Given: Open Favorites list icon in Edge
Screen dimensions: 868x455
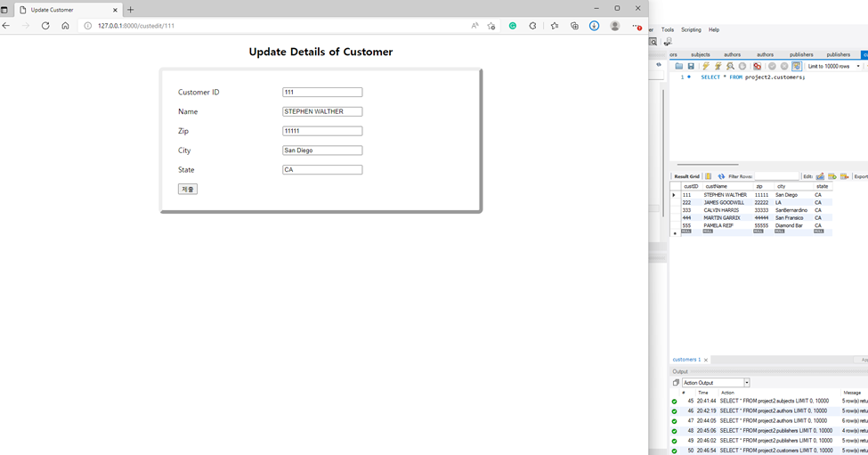Looking at the screenshot, I should point(554,26).
